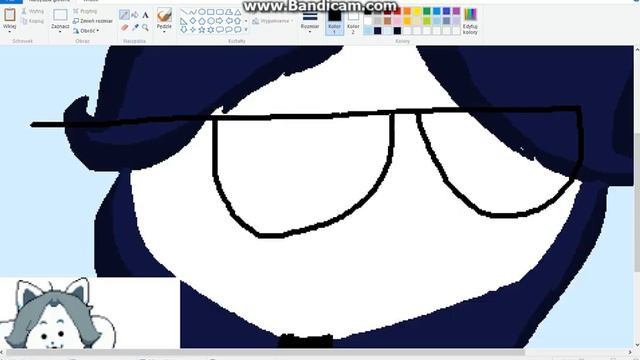Choose the left arrow shape
The width and height of the screenshot is (640, 360).
[x=229, y=21]
